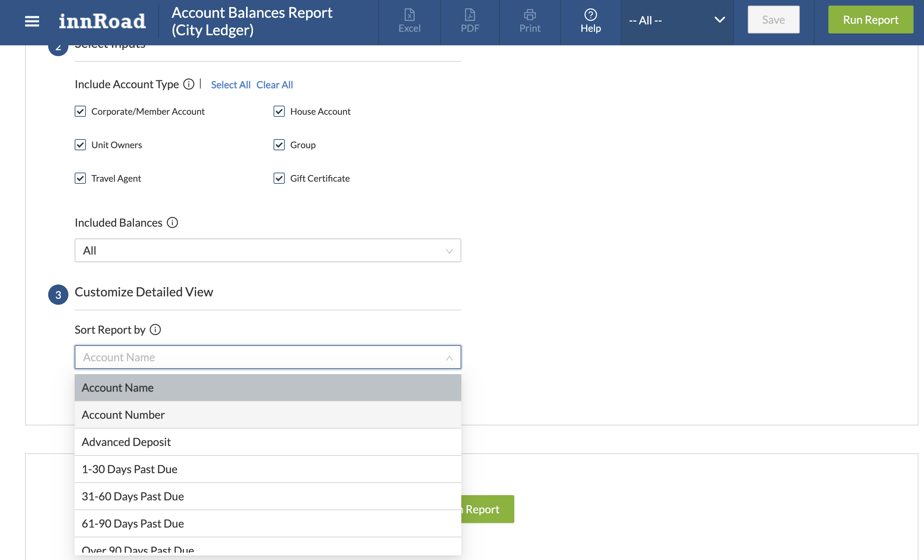Uncheck Corporate/Member Account checkbox
The height and width of the screenshot is (560, 924).
80,111
